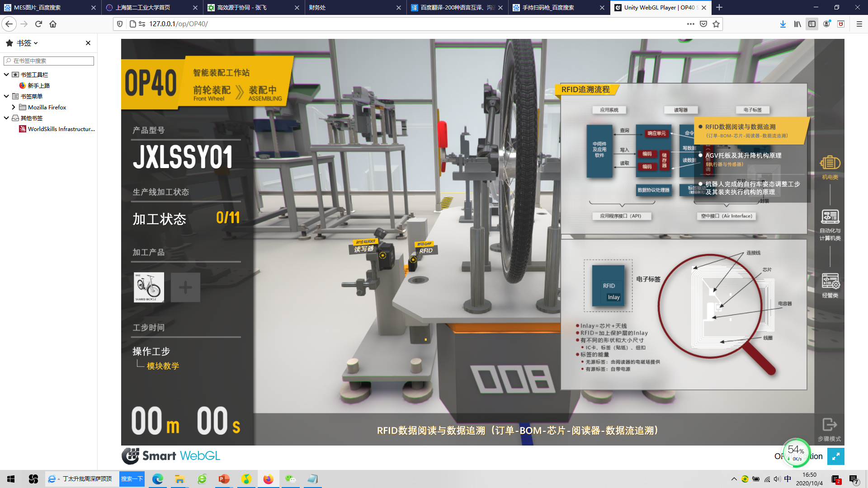Switch to the 百度翻译 tab
868x488 pixels.
pyautogui.click(x=457, y=7)
